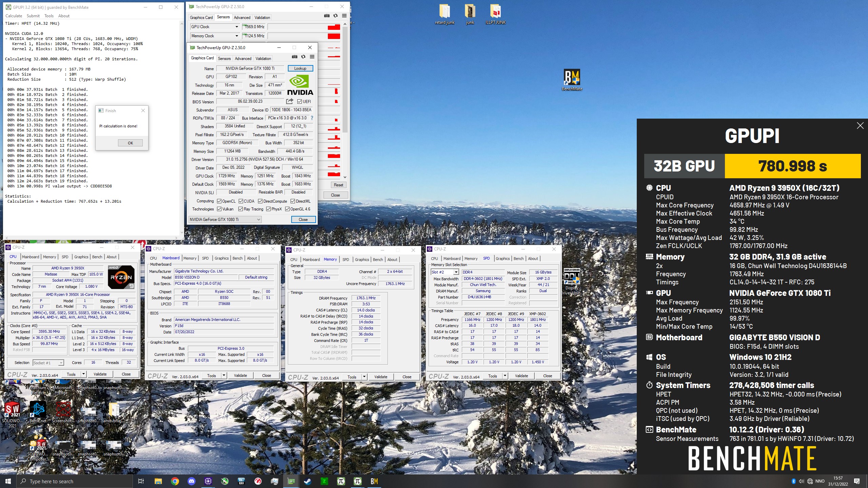
Task: Toggle the DirectCompute checkbox
Action: (x=260, y=201)
